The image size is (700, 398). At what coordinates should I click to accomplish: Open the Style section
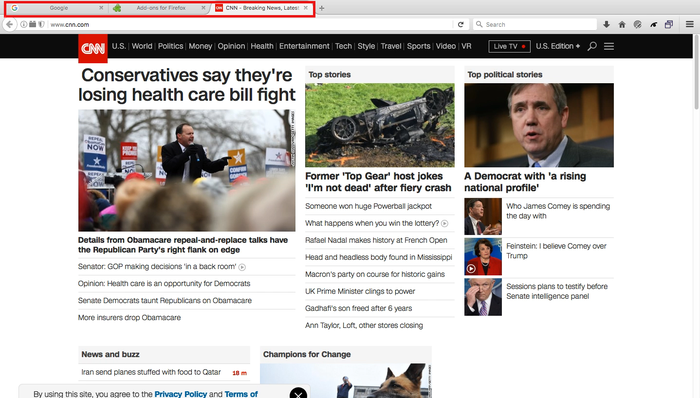pyautogui.click(x=366, y=46)
